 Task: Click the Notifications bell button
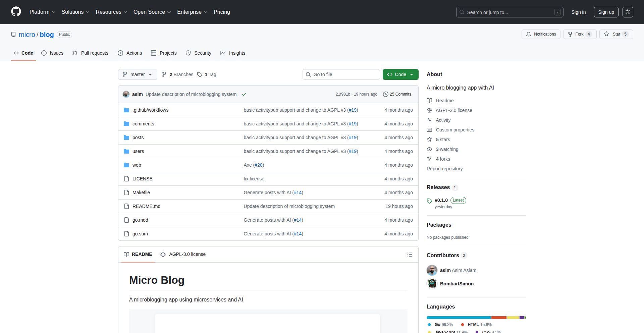[x=541, y=34]
